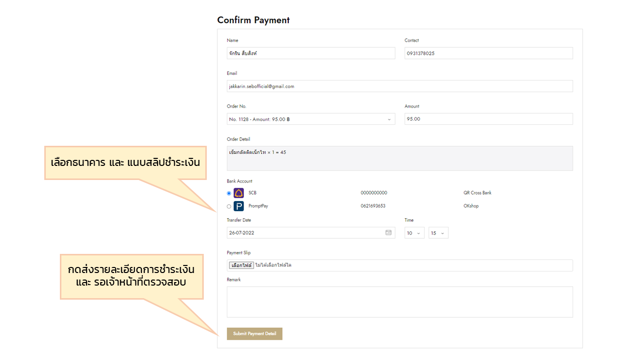The width and height of the screenshot is (644, 362).
Task: Click the เลือกไฟล์ choose file button
Action: pos(242,265)
